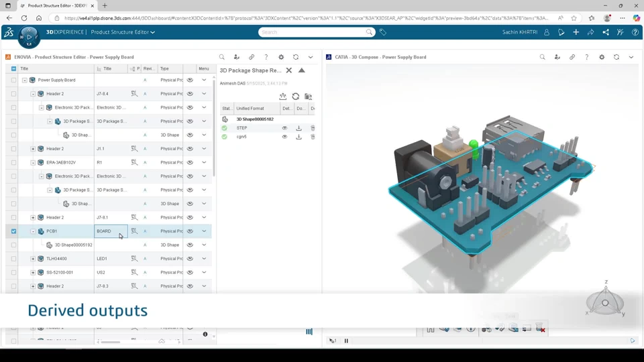Viewport: 644px width, 362px height.
Task: Click the tag icon beside search
Action: point(383,32)
